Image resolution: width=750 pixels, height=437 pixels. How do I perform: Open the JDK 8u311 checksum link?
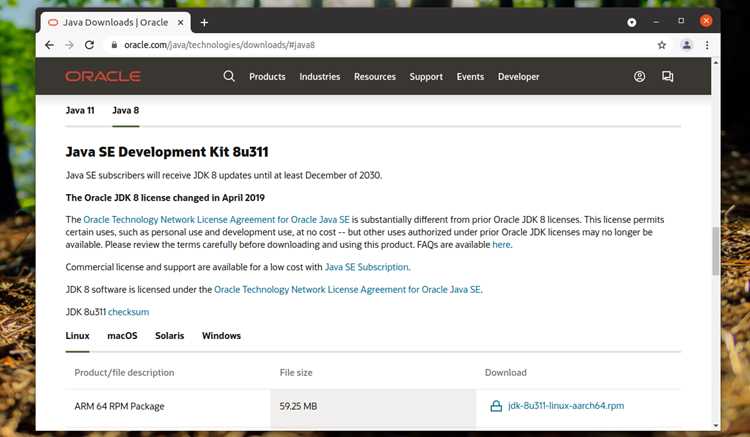[128, 312]
